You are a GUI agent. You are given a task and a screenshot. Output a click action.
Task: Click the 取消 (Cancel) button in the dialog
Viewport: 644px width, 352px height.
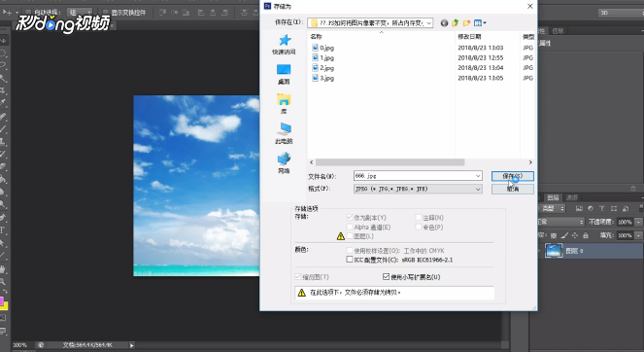pyautogui.click(x=513, y=189)
